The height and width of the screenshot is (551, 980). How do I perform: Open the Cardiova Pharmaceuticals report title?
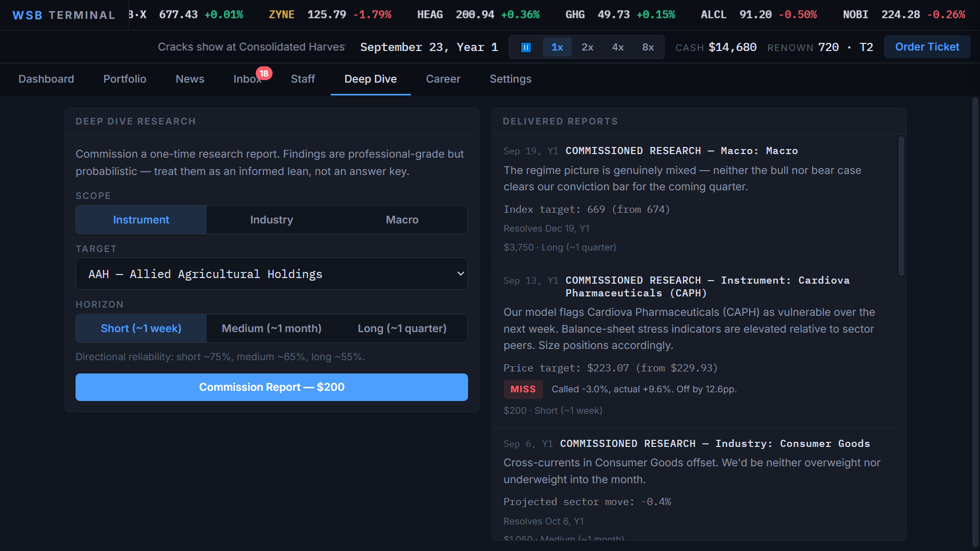click(707, 287)
